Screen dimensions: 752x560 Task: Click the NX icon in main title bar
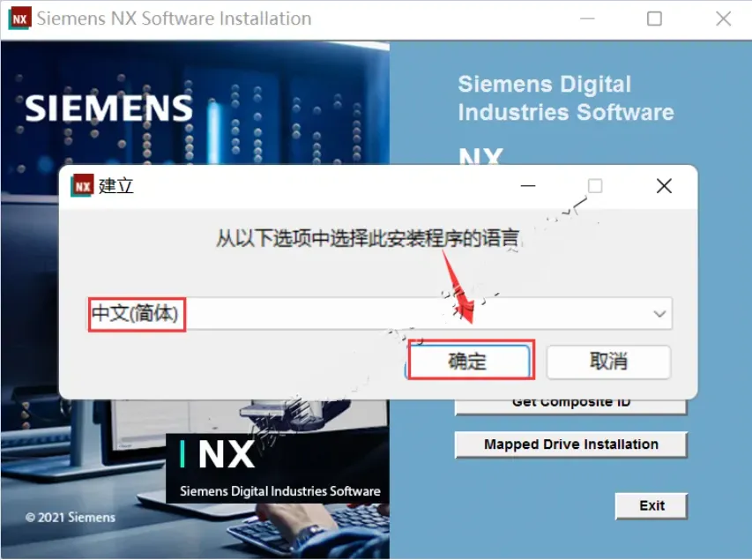(19, 19)
